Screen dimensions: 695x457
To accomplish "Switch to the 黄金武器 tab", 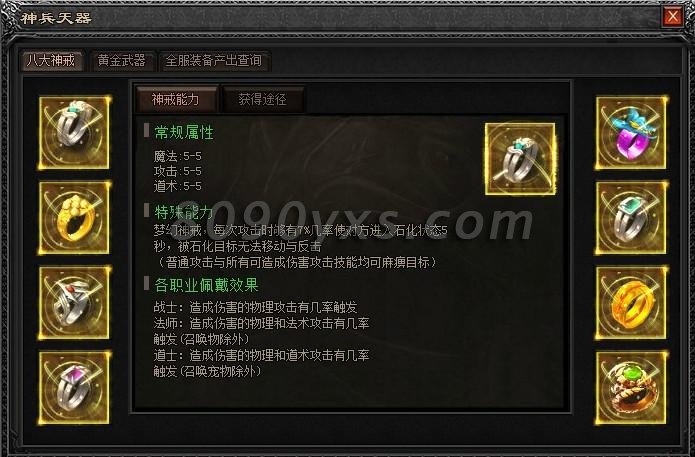I will click(x=121, y=60).
